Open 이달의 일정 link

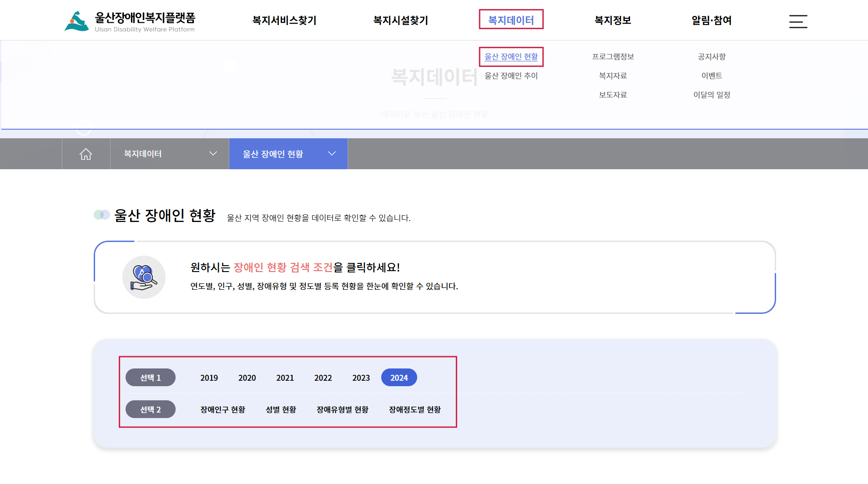pyautogui.click(x=712, y=95)
